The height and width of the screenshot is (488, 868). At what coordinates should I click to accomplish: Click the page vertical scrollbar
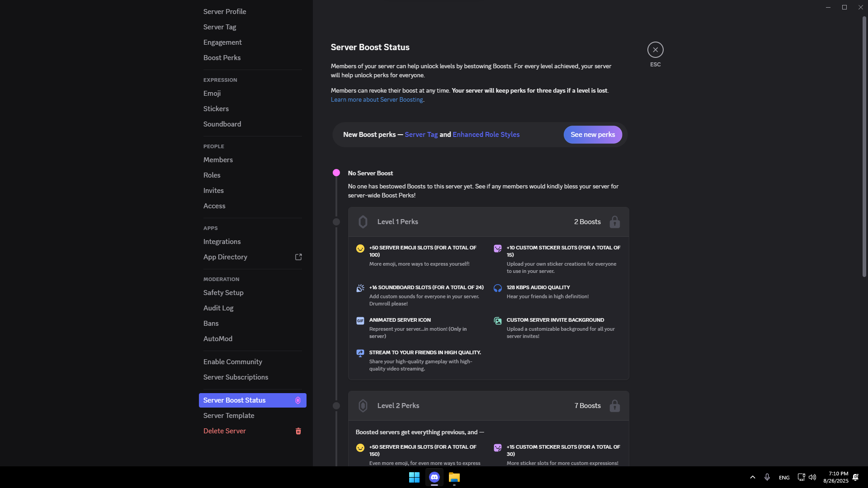coord(864,147)
